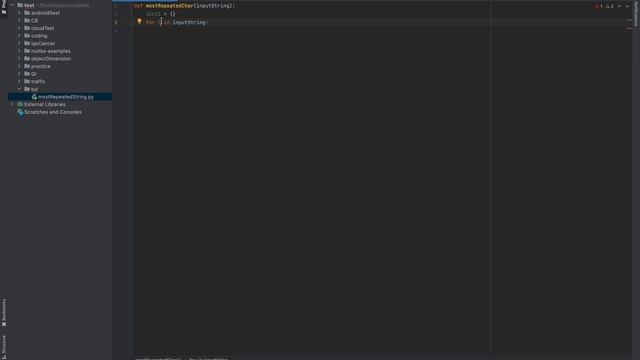Select External Libraries in project tree

click(44, 104)
